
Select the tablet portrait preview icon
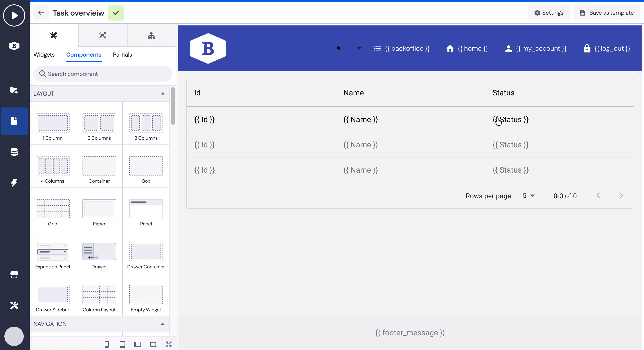click(122, 344)
